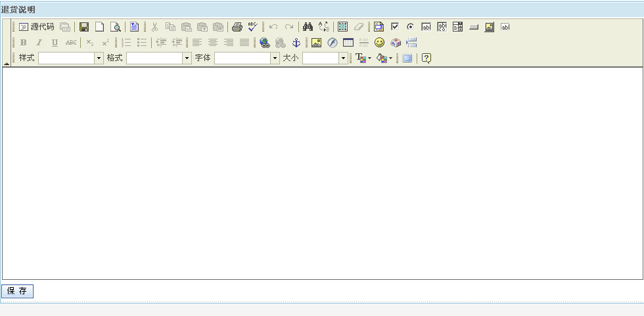Insert a hyperlink with globe icon
This screenshot has width=644, height=316.
[x=265, y=42]
